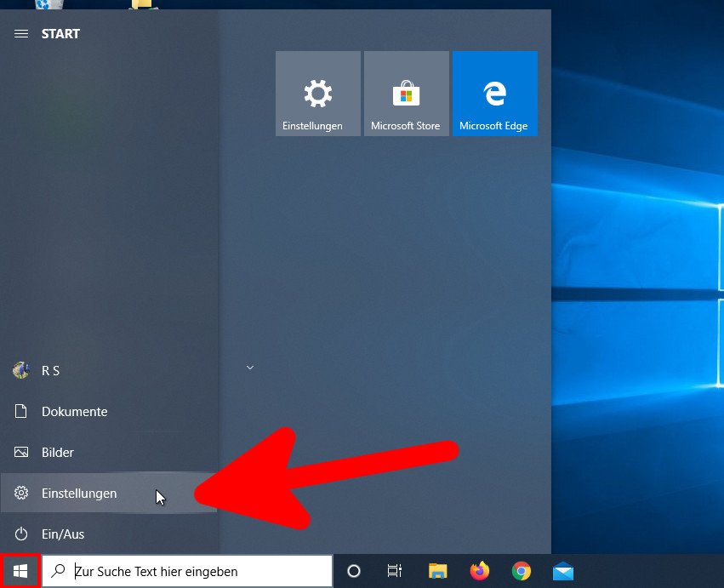This screenshot has height=588, width=724.
Task: Open the Einstellungen tile
Action: coord(317,94)
